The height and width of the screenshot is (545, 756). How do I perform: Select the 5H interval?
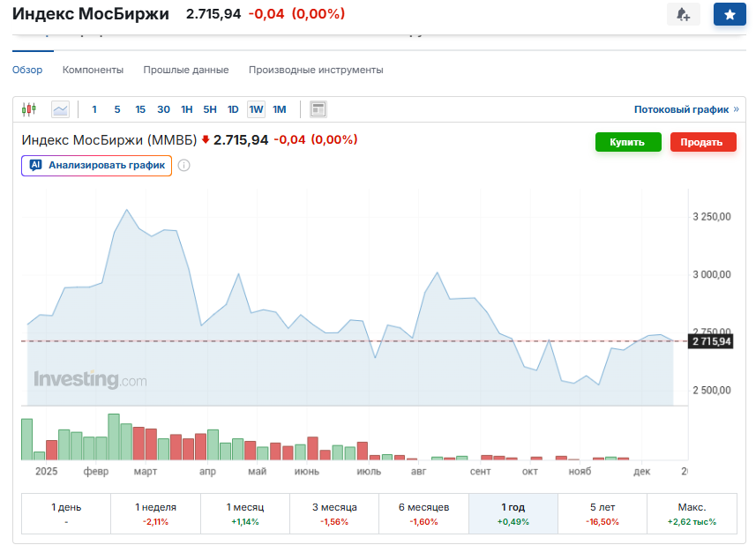(x=210, y=109)
